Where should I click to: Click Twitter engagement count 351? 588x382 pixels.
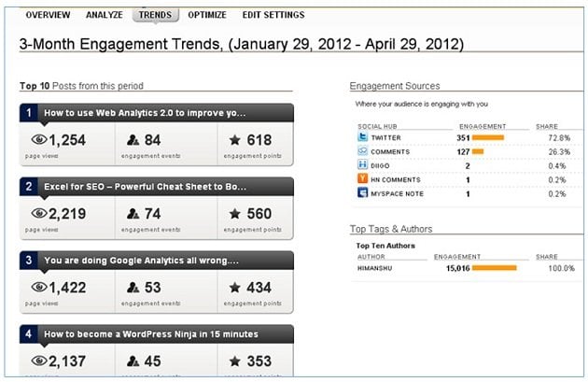coord(463,137)
